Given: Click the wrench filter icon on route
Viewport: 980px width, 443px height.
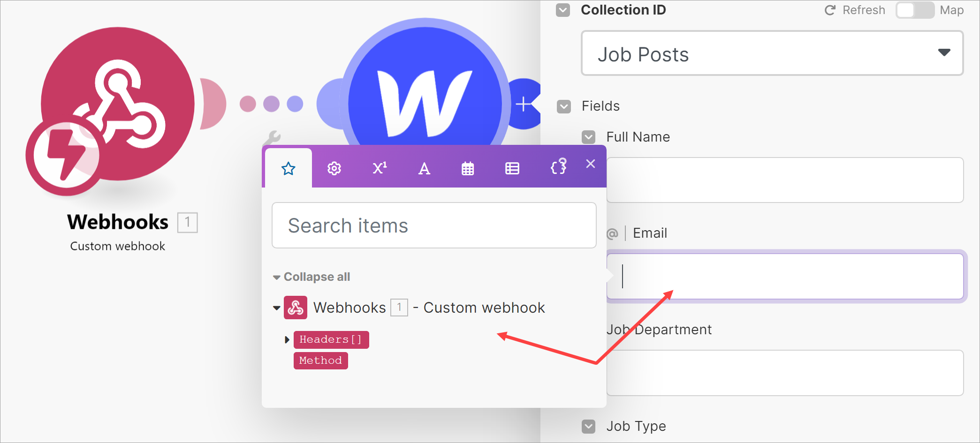Looking at the screenshot, I should 272,138.
